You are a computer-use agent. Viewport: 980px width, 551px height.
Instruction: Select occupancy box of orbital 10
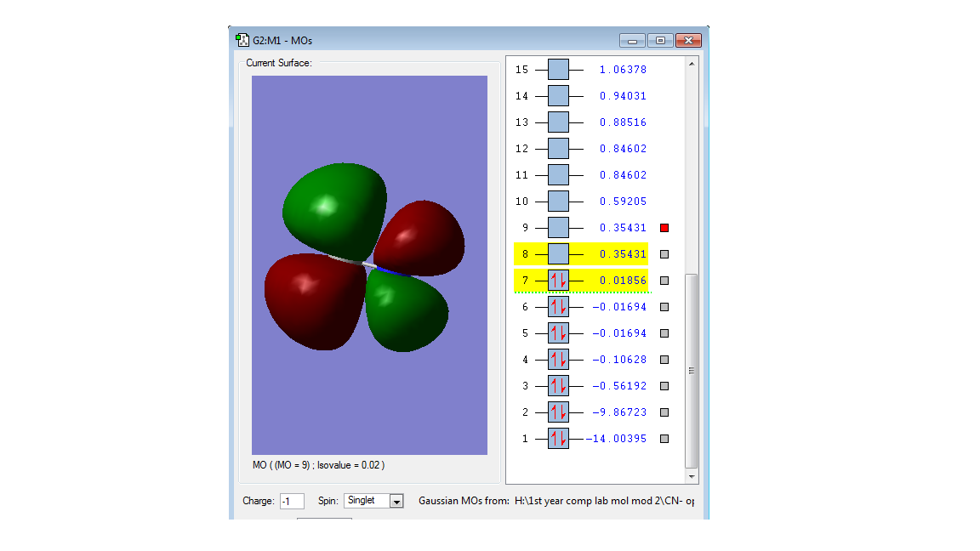(559, 202)
